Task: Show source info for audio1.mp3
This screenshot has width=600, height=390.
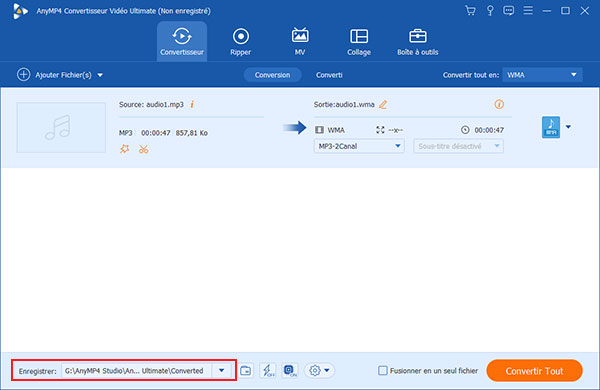Action: [192, 104]
